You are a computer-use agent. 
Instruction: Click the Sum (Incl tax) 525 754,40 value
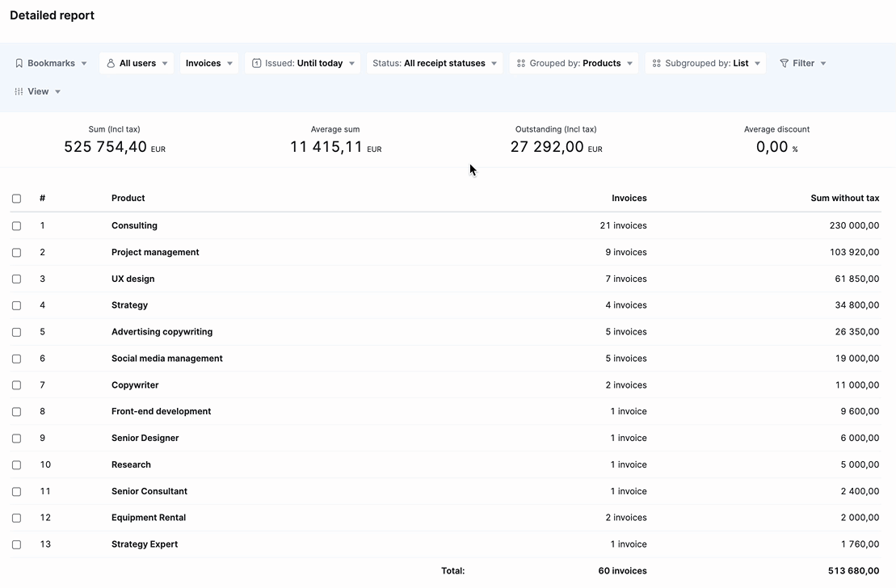[114, 148]
